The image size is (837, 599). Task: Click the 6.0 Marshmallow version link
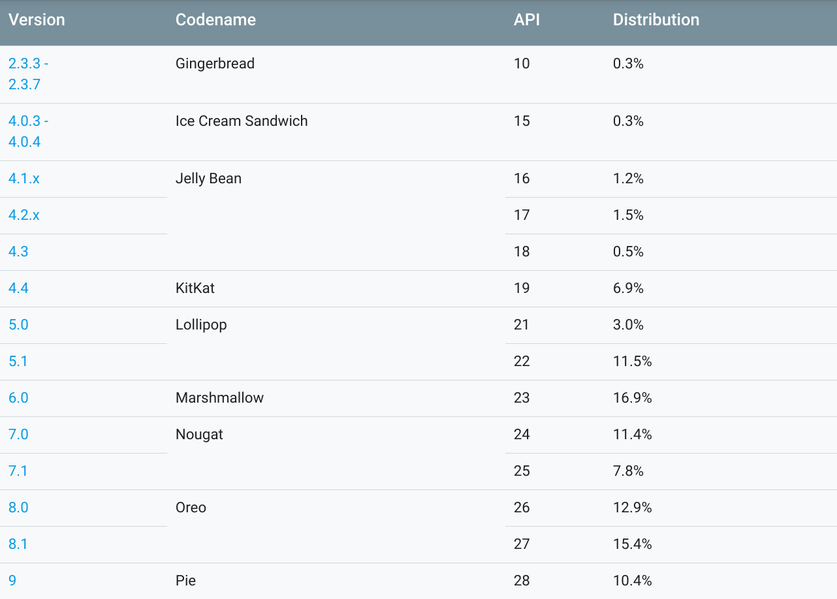click(x=18, y=398)
